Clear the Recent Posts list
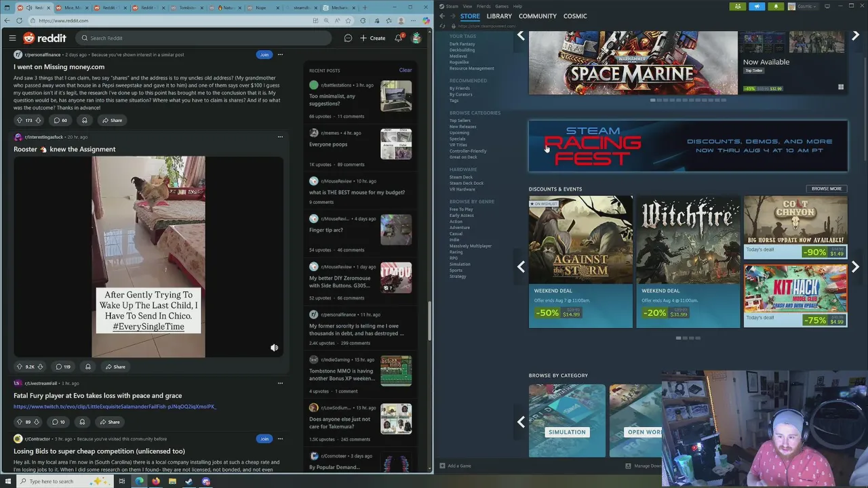The image size is (868, 488). pyautogui.click(x=406, y=70)
